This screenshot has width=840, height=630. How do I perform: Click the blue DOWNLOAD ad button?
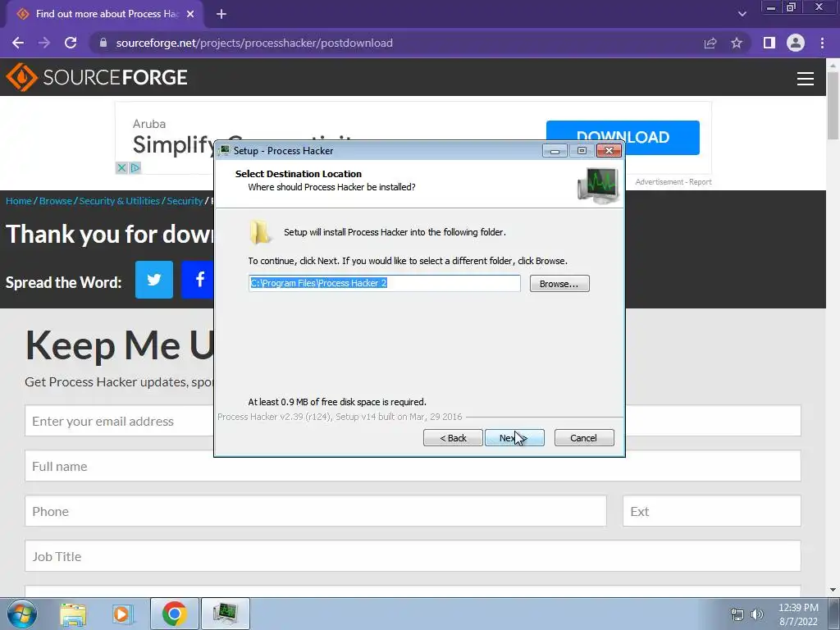[623, 137]
